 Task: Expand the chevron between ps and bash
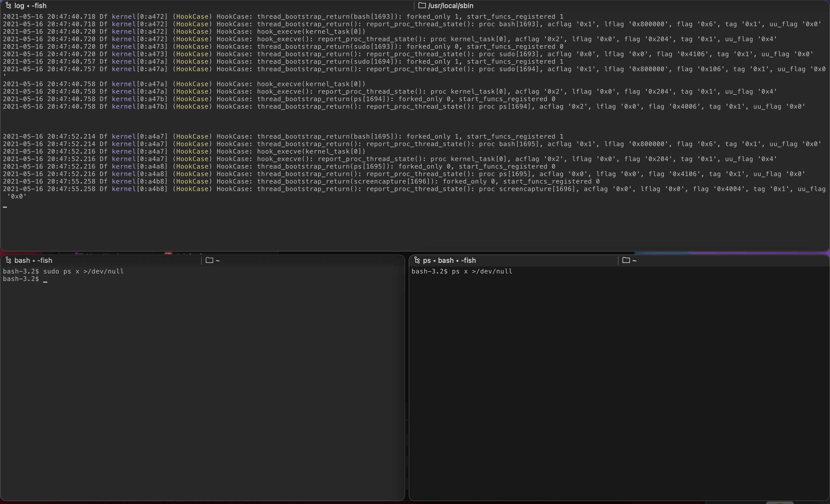click(x=434, y=261)
